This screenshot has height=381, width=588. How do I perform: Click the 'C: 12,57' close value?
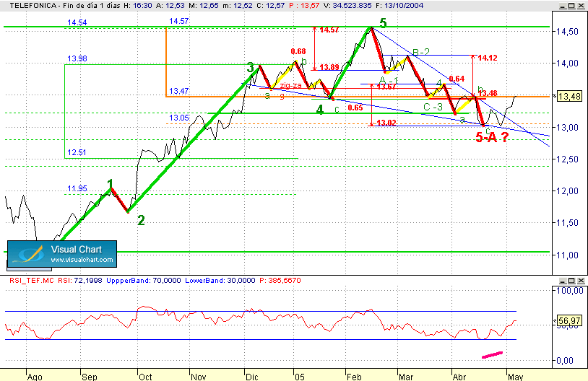tap(270, 6)
